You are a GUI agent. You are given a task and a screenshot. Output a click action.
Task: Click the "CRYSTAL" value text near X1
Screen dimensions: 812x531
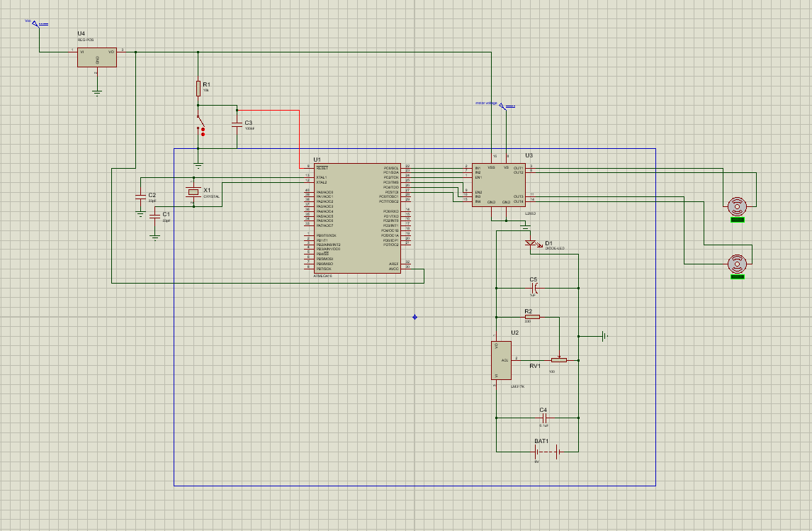tap(211, 197)
